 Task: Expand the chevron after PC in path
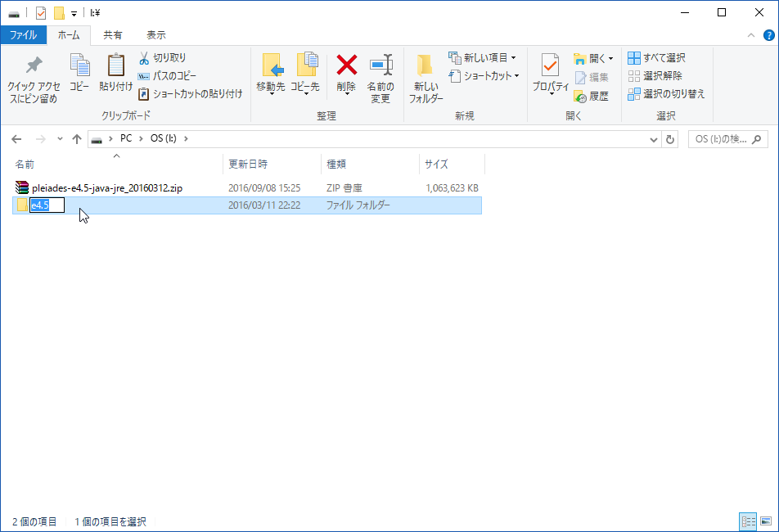click(141, 138)
